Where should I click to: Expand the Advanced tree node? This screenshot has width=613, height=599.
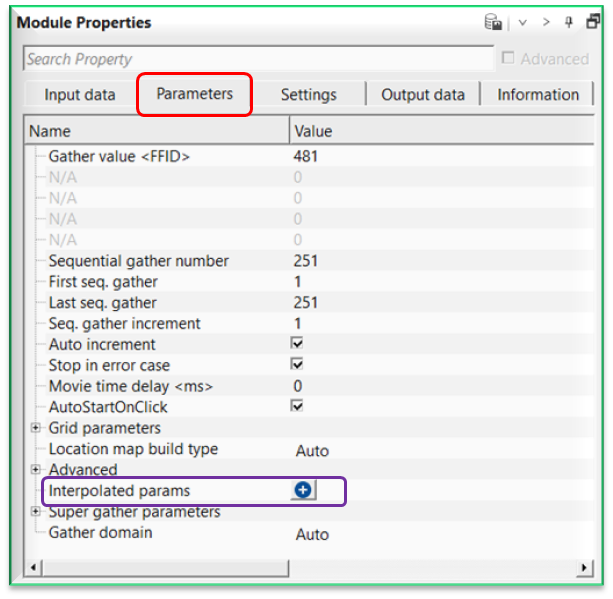[x=36, y=469]
